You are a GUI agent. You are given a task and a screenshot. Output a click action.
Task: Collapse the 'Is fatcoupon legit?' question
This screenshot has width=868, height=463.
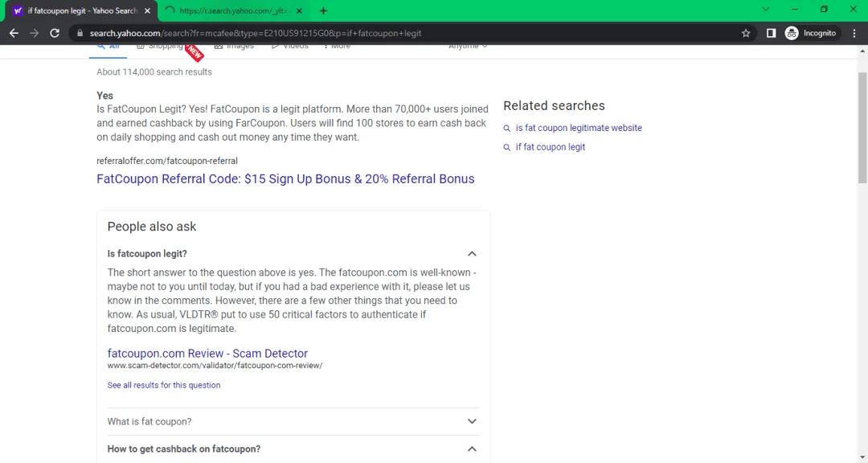pyautogui.click(x=472, y=254)
